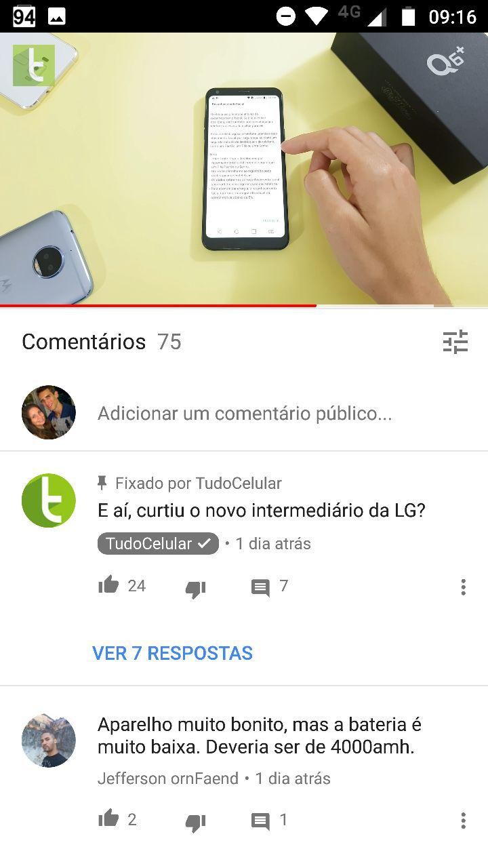Tap the video player area
488x868 pixels.
click(244, 168)
